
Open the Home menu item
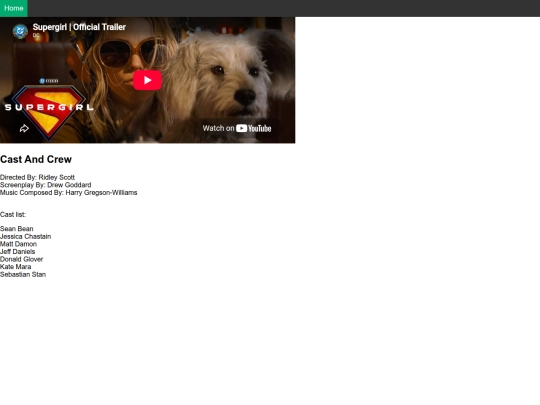(14, 8)
